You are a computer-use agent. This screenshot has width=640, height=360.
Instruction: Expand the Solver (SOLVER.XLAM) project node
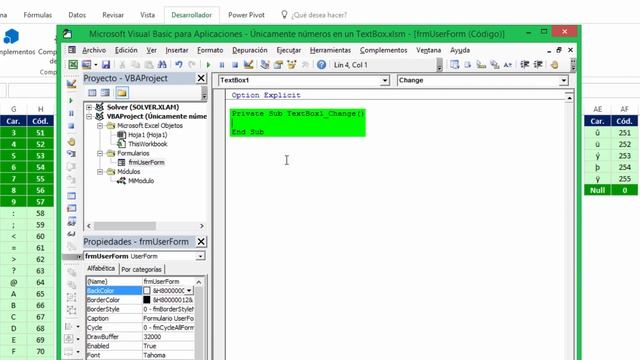click(x=89, y=107)
